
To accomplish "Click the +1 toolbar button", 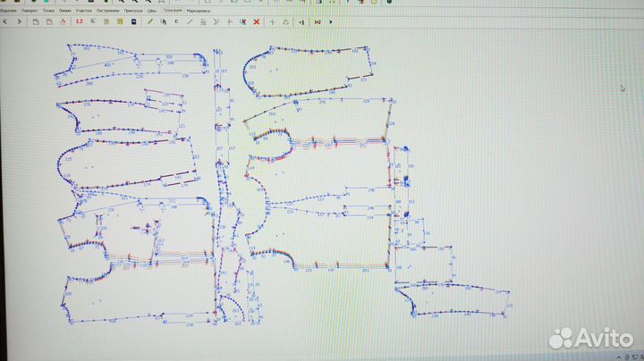I will (301, 20).
